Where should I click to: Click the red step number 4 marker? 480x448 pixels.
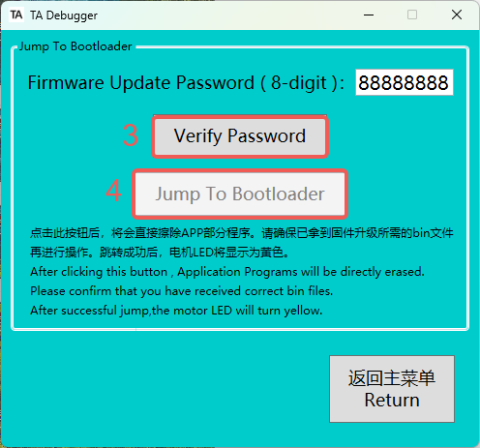113,191
